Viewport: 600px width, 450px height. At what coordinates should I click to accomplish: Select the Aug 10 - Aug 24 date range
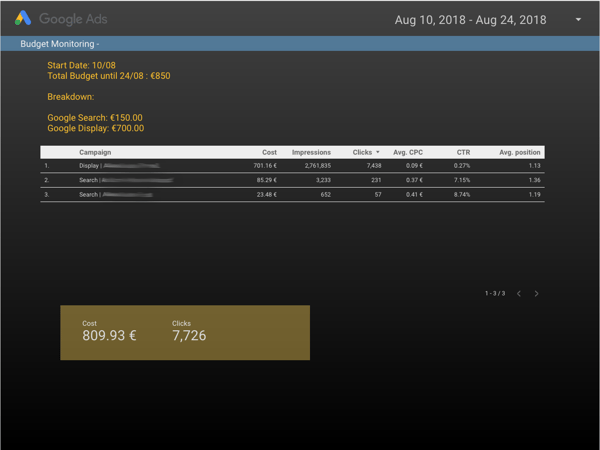(x=470, y=20)
